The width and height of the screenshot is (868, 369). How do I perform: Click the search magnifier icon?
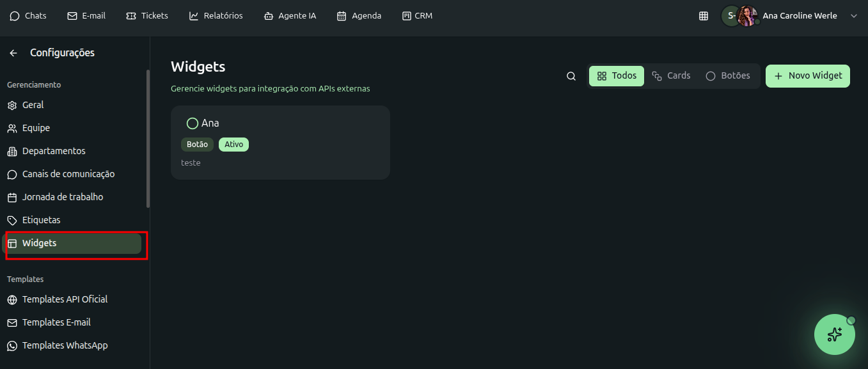(571, 76)
